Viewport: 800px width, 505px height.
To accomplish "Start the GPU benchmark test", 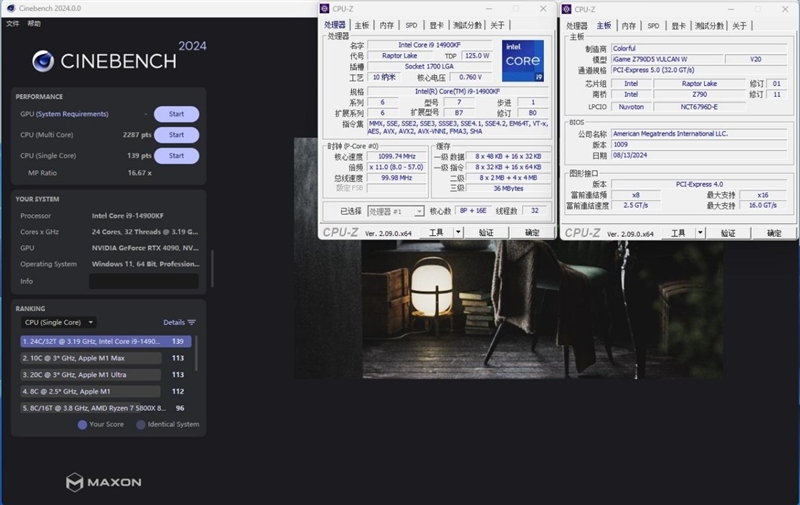I will click(x=177, y=114).
